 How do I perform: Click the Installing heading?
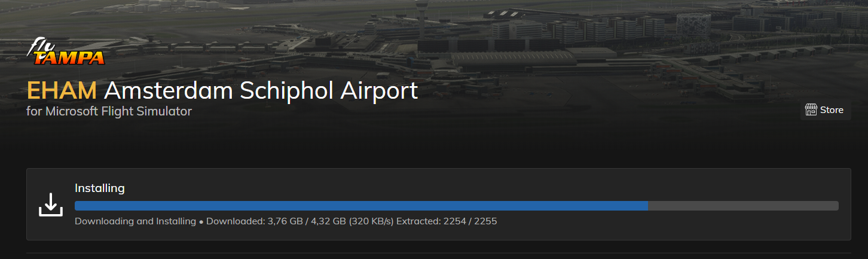99,188
